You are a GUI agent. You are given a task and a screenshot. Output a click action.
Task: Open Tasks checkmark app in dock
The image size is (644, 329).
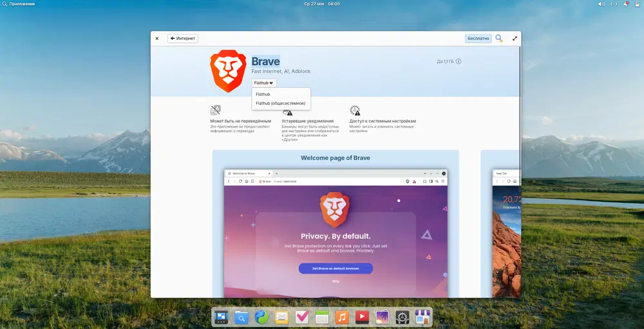point(302,317)
